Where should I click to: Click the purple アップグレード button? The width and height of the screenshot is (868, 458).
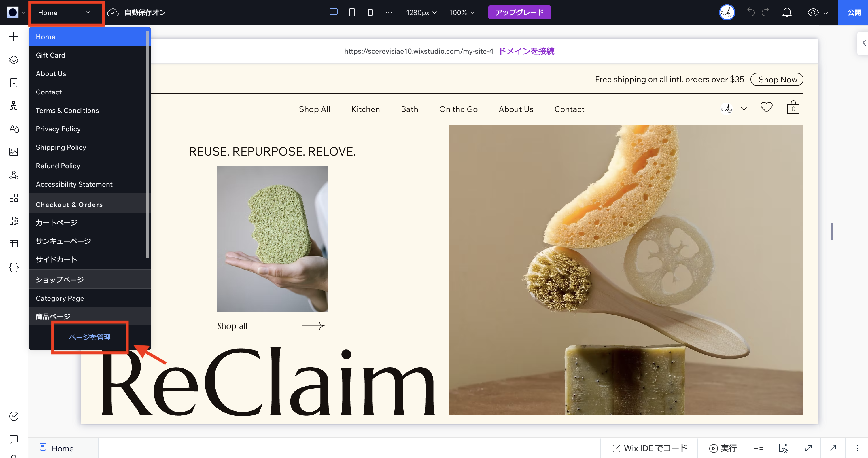click(519, 12)
